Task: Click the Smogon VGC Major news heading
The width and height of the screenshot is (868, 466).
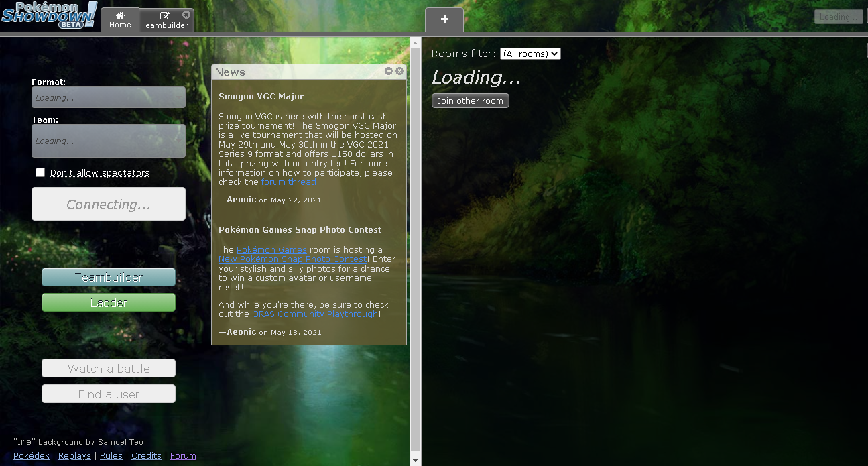Action: [x=261, y=96]
